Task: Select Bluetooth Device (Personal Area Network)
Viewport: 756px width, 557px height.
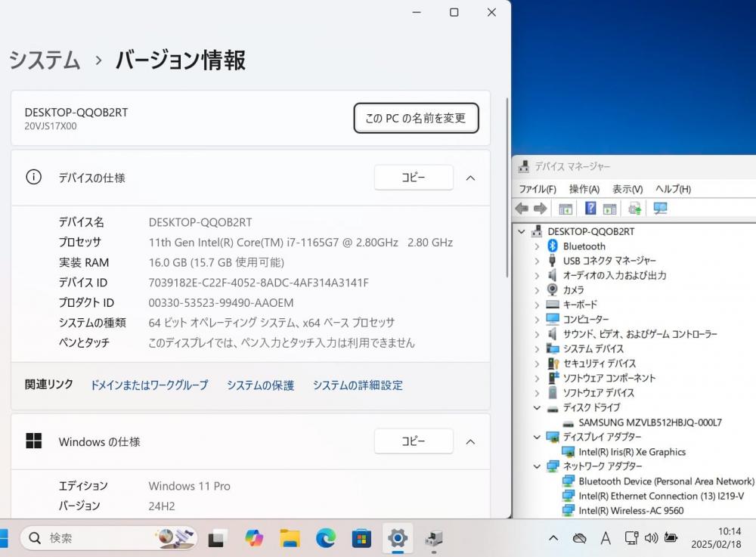Action: (x=666, y=481)
